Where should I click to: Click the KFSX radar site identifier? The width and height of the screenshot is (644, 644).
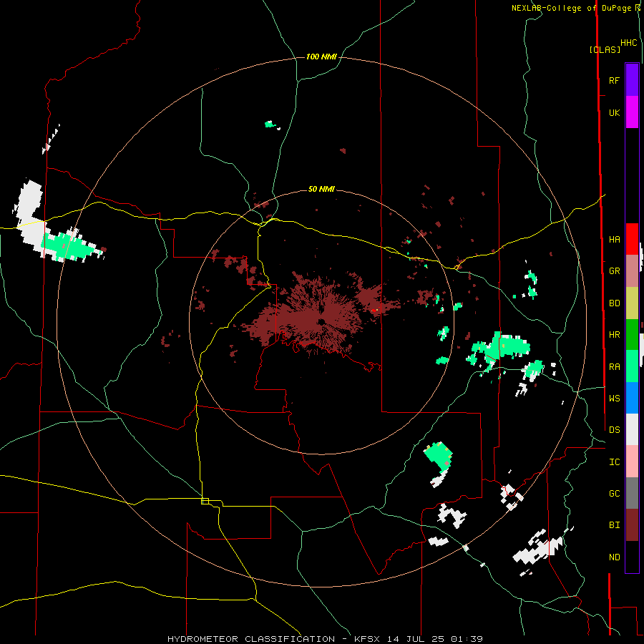(x=368, y=639)
